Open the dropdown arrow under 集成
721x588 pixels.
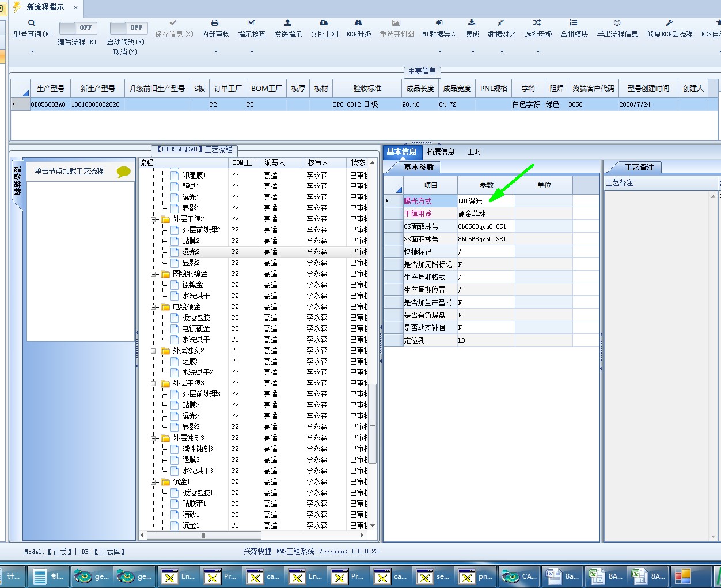click(x=473, y=52)
